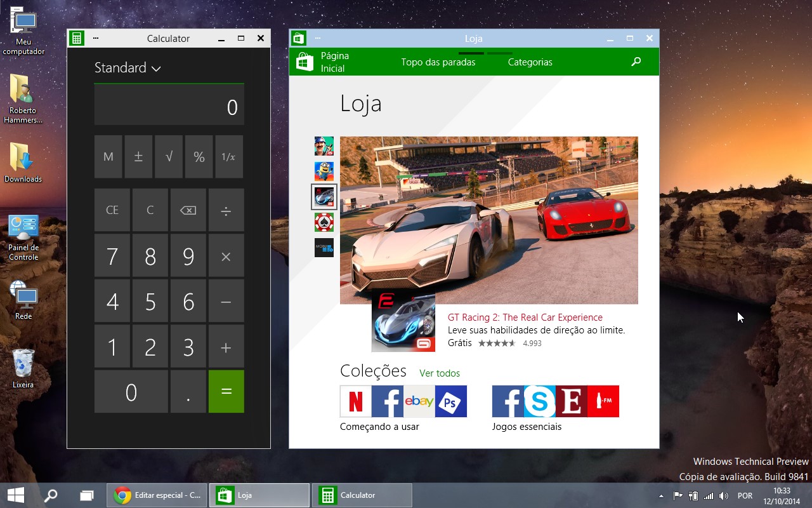The width and height of the screenshot is (812, 508).
Task: Click the digit 8 key in Calculator
Action: click(150, 256)
